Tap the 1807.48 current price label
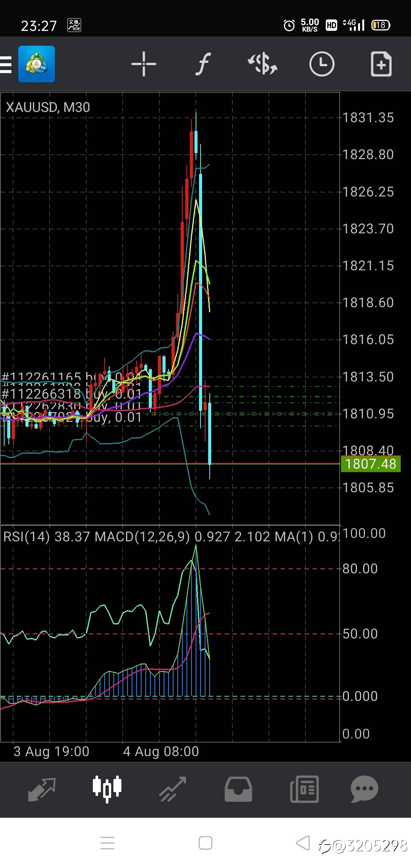 point(371,464)
